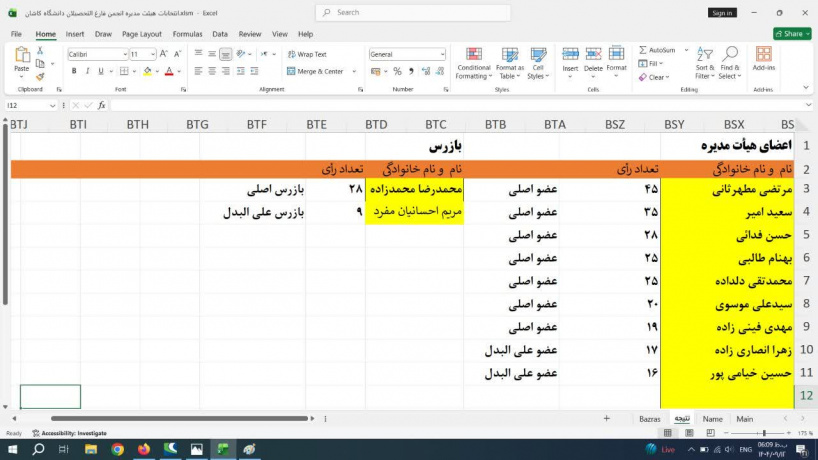Viewport: 818px width, 460px height.
Task: Switch to the Formulas tab
Action: pyautogui.click(x=187, y=34)
